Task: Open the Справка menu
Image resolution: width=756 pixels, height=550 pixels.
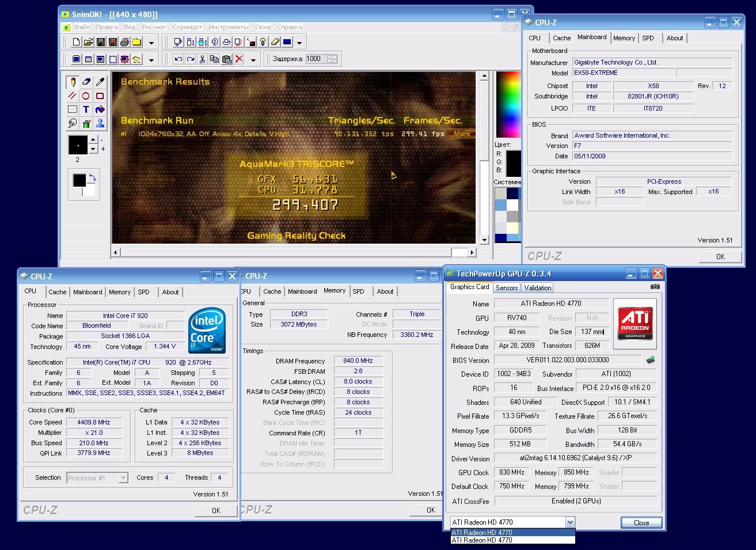Action: pos(289,27)
